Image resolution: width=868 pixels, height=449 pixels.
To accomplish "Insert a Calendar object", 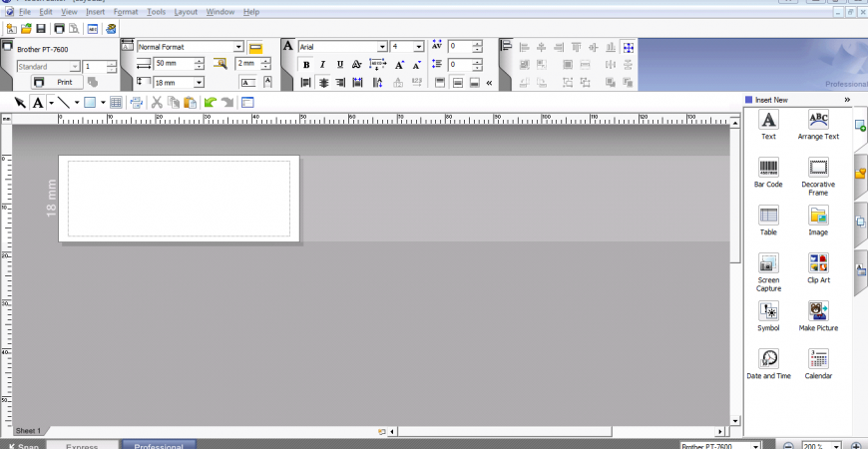I will (x=818, y=359).
